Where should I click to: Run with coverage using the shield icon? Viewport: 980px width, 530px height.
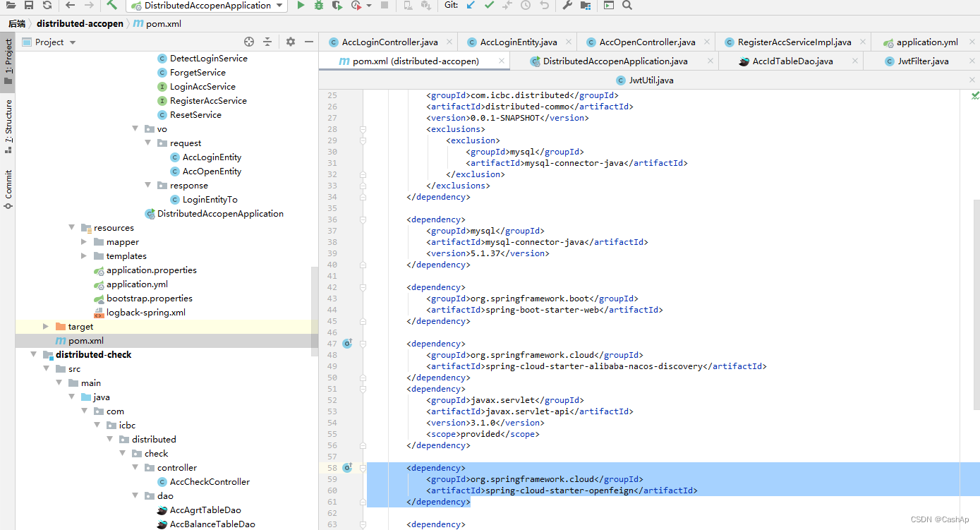(337, 5)
